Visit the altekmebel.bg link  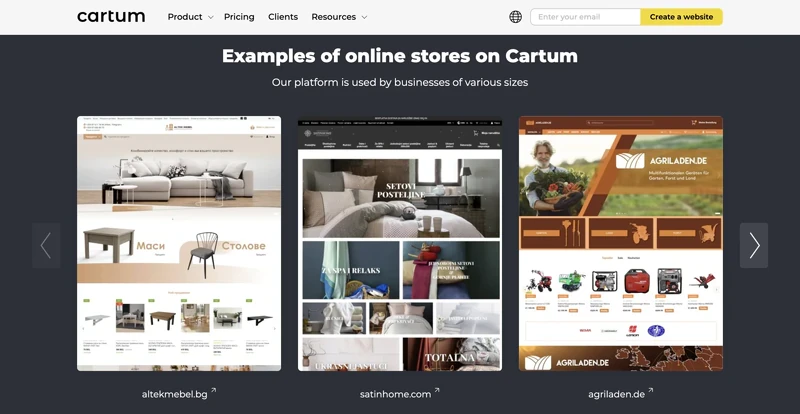point(179,394)
